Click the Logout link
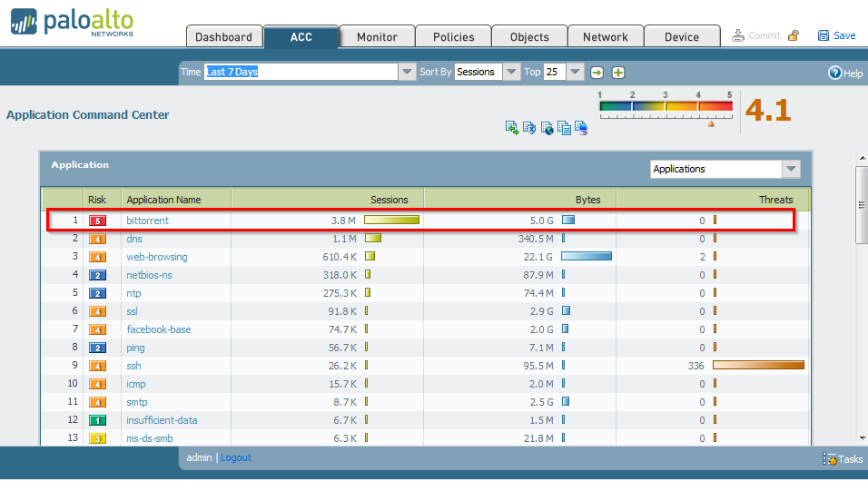Image resolution: width=868 pixels, height=481 pixels. click(236, 457)
